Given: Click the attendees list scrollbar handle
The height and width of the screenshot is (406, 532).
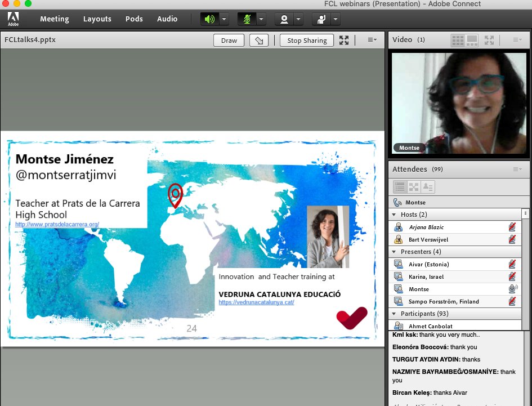Looking at the screenshot, I should pos(525,213).
